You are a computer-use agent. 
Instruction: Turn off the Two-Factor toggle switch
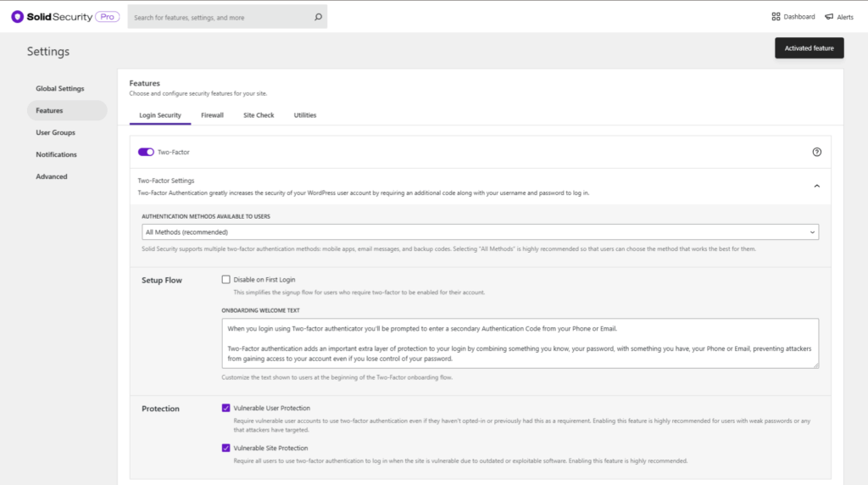146,152
